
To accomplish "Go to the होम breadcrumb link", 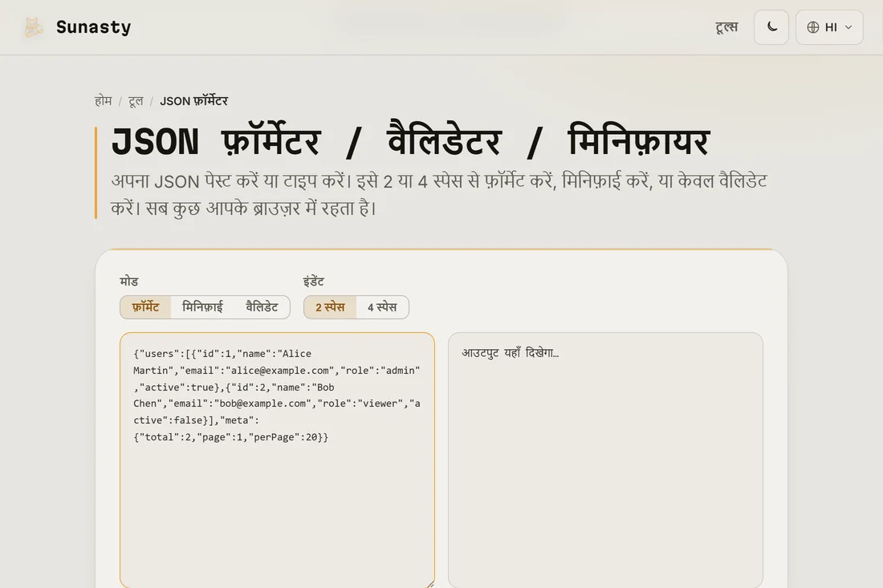I will pos(103,101).
